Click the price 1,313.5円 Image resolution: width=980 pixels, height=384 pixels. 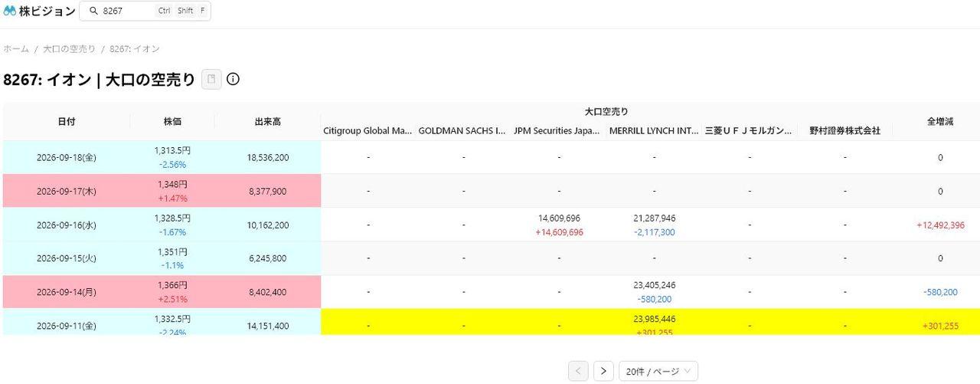pos(172,151)
